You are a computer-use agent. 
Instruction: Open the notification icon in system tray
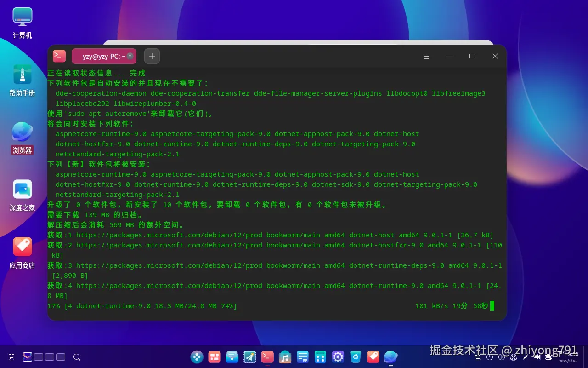(x=514, y=357)
